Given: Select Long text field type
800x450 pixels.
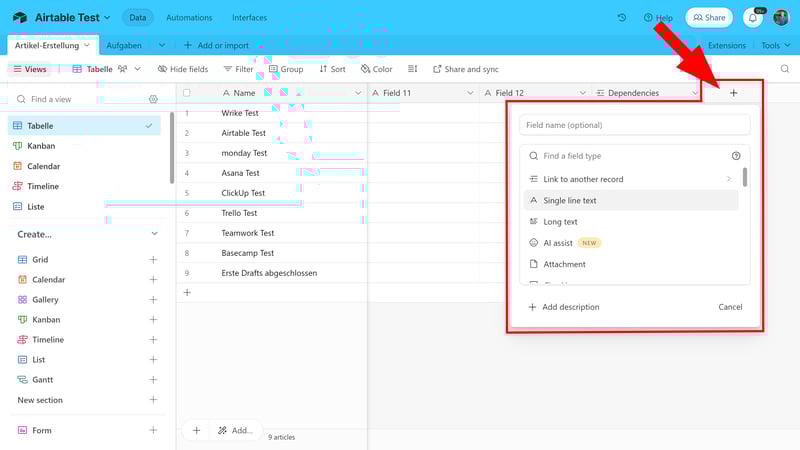Looking at the screenshot, I should 631,222.
